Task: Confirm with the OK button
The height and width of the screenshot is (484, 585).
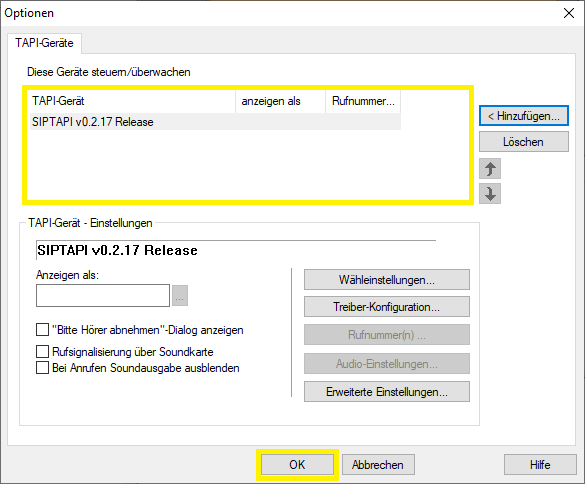Action: point(297,465)
